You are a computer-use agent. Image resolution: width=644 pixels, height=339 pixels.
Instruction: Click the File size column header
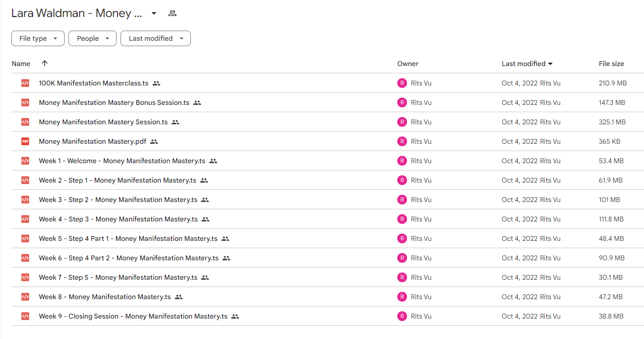pos(611,64)
